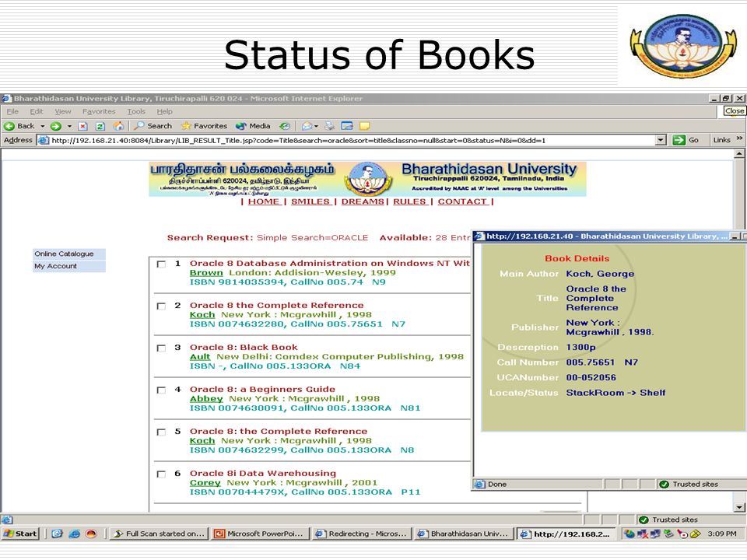Screen dimensions: 747x560
Task: Click scroll down arrow of main page
Action: [739, 508]
